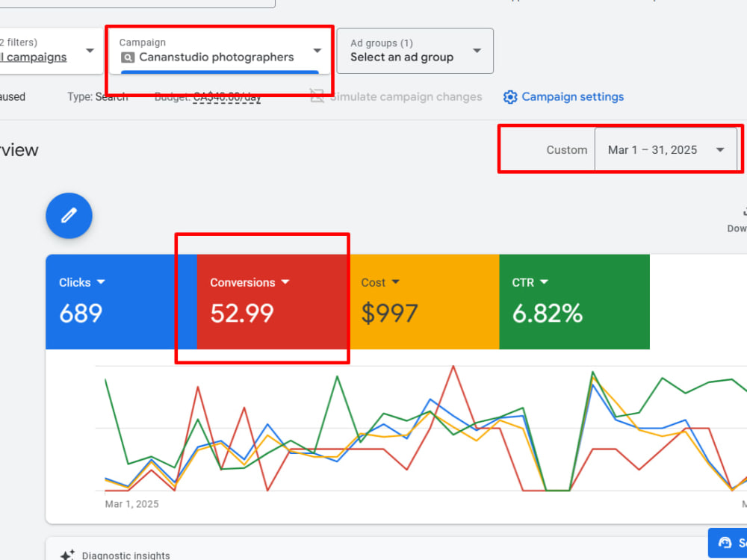Screen dimensions: 747x560
Task: Select the green CTR scorecard tile
Action: pos(574,302)
